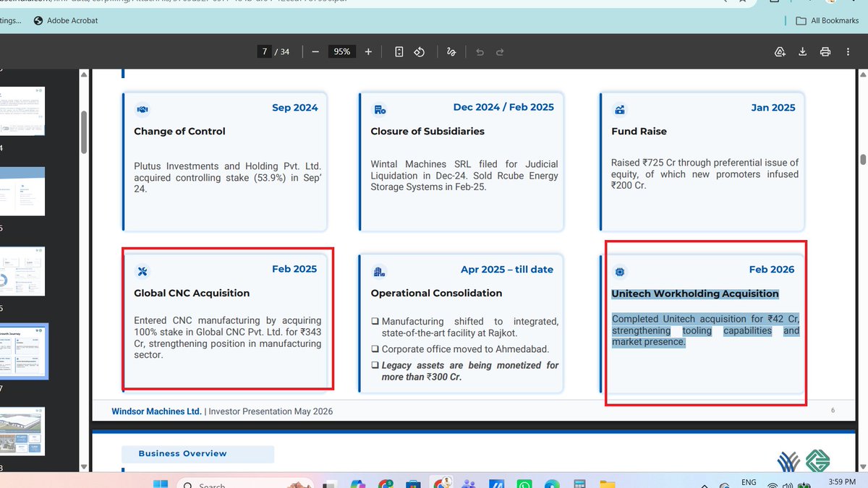Open page 6 thumbnail in sidebar

(x=22, y=271)
